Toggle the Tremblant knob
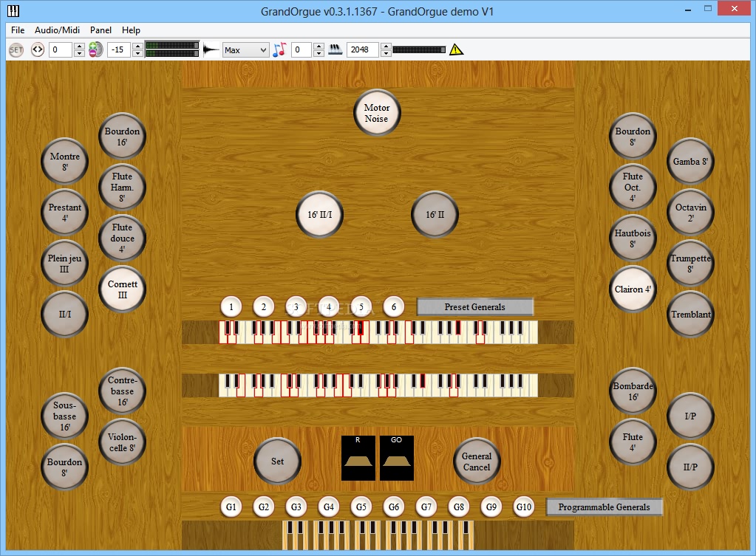This screenshot has height=556, width=756. click(690, 315)
